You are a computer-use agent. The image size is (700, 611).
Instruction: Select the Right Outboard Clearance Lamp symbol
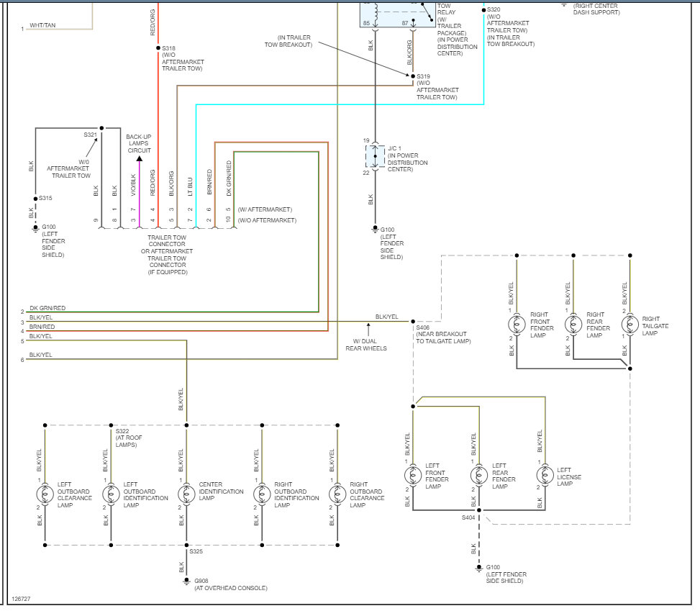point(337,494)
